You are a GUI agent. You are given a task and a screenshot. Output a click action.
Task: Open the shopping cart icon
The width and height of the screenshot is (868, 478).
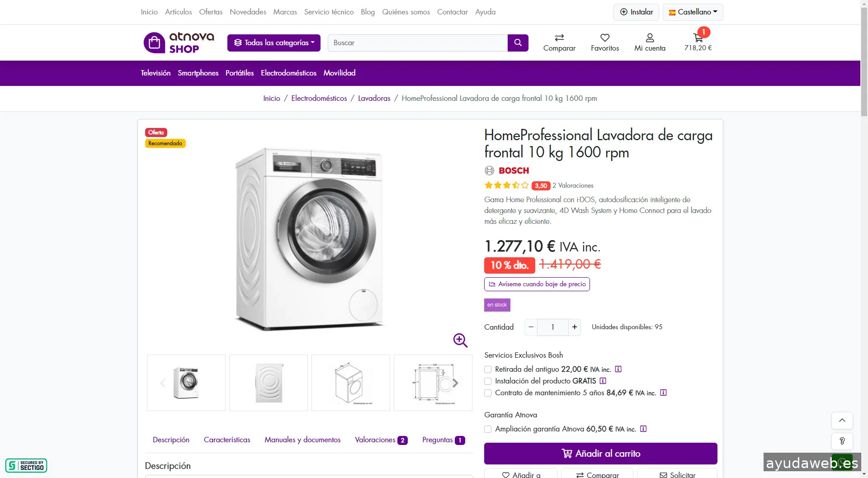coord(698,38)
